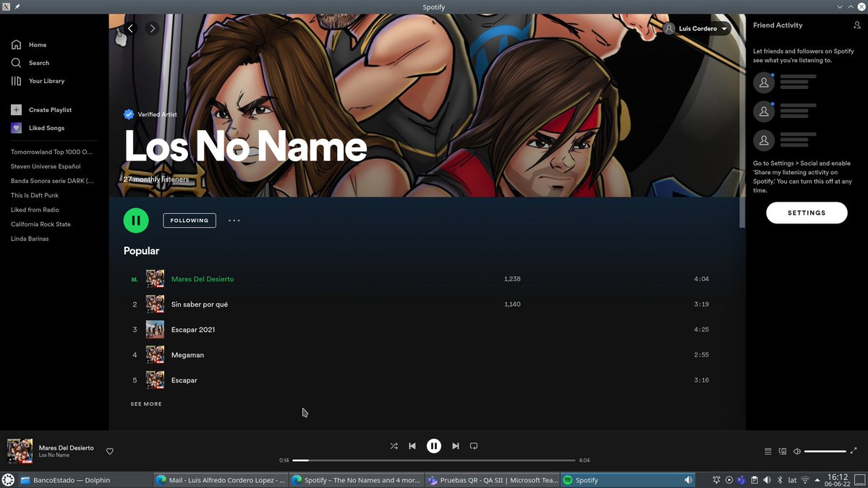This screenshot has height=488, width=868.
Task: Open the three-dot artist options menu
Action: coord(234,221)
